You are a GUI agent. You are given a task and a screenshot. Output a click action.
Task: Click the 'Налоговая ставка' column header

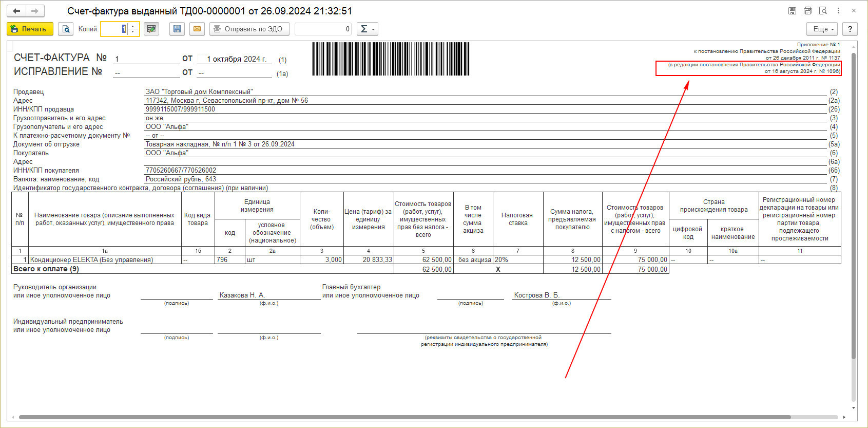518,219
